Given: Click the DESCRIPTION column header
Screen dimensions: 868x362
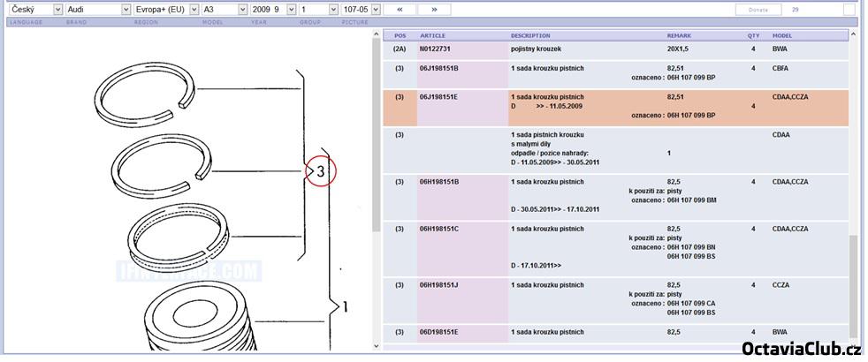Looking at the screenshot, I should (x=530, y=35).
